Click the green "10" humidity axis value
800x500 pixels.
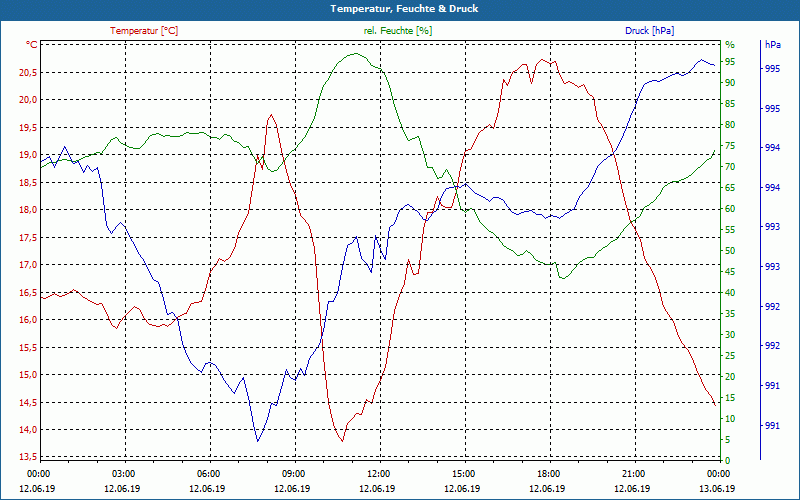tap(730, 419)
